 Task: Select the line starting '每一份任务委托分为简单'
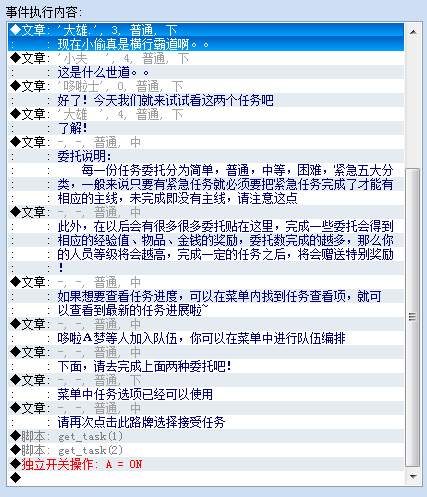206,170
